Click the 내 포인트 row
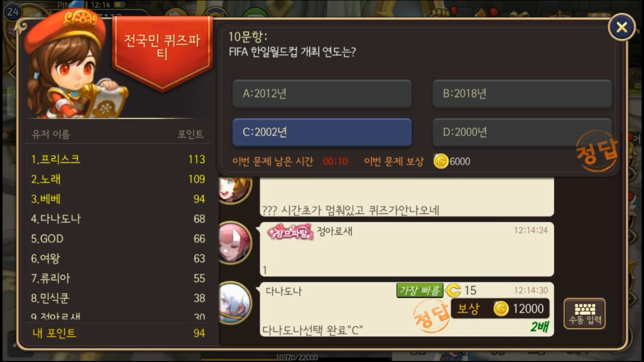The height and width of the screenshot is (362, 644). (x=118, y=333)
